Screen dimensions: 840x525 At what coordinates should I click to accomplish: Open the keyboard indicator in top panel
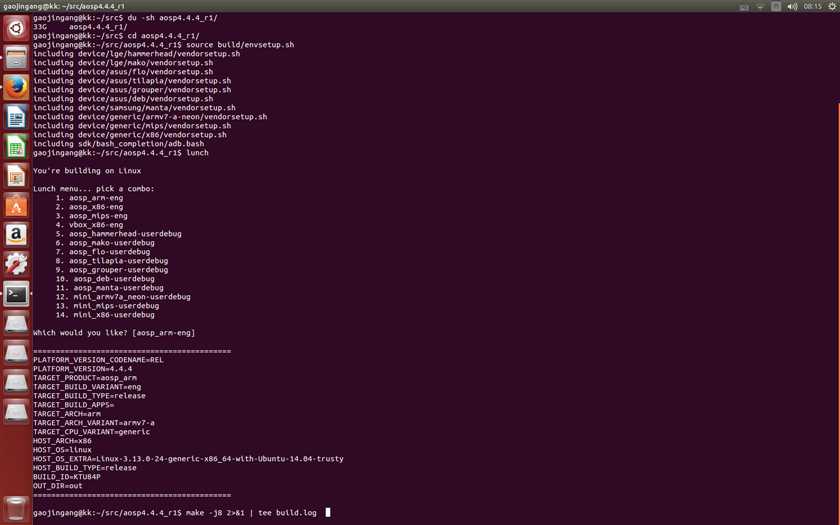click(744, 6)
